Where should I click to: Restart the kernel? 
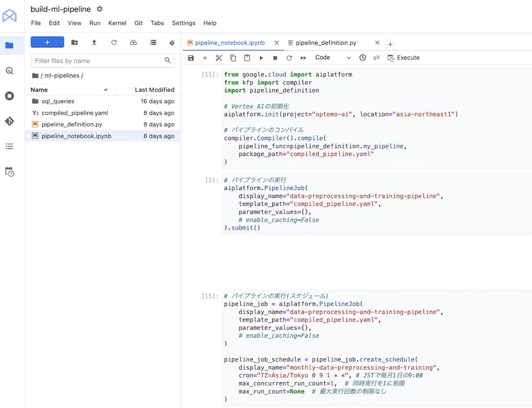[289, 58]
